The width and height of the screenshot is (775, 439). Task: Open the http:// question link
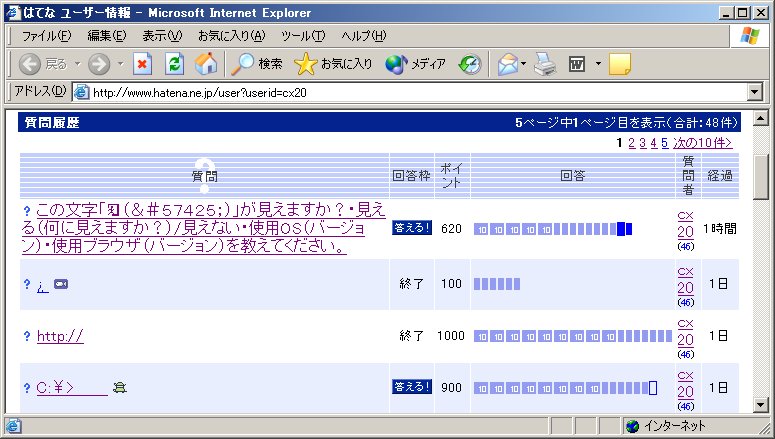pos(60,336)
